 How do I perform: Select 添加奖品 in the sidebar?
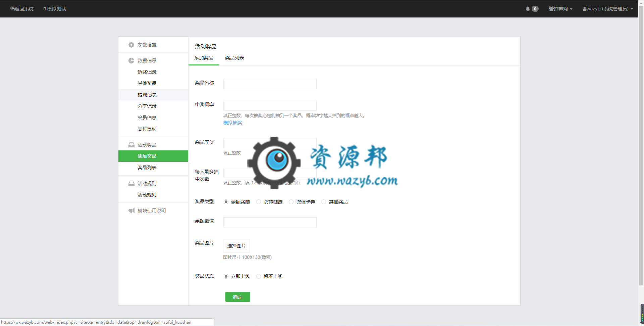point(153,156)
